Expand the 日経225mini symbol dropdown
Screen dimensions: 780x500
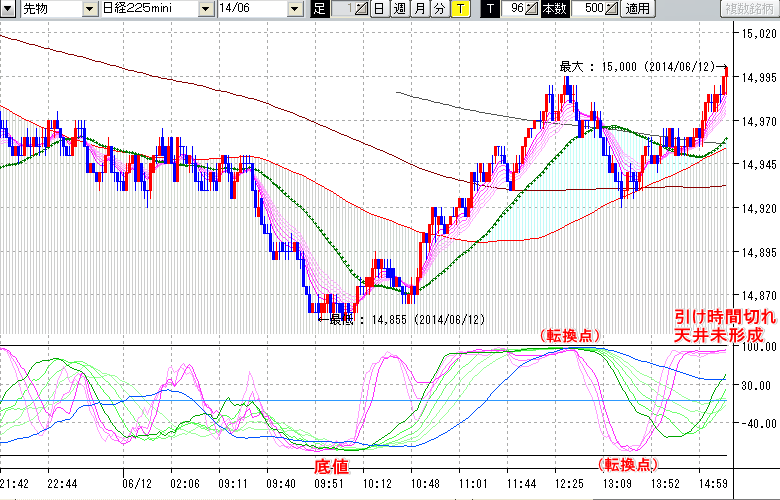click(x=203, y=9)
